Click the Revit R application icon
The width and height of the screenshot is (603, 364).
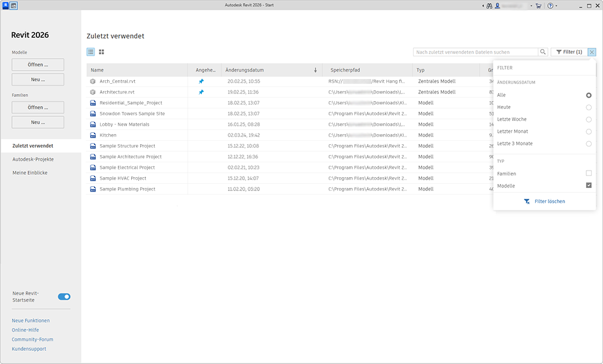5,5
